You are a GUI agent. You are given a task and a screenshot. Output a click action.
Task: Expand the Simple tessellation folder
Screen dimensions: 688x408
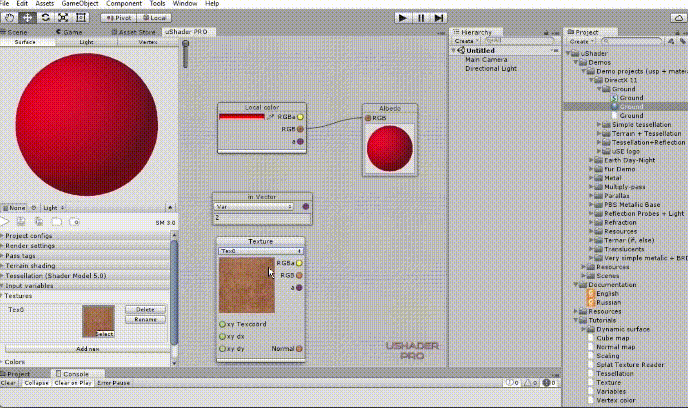[x=599, y=125]
